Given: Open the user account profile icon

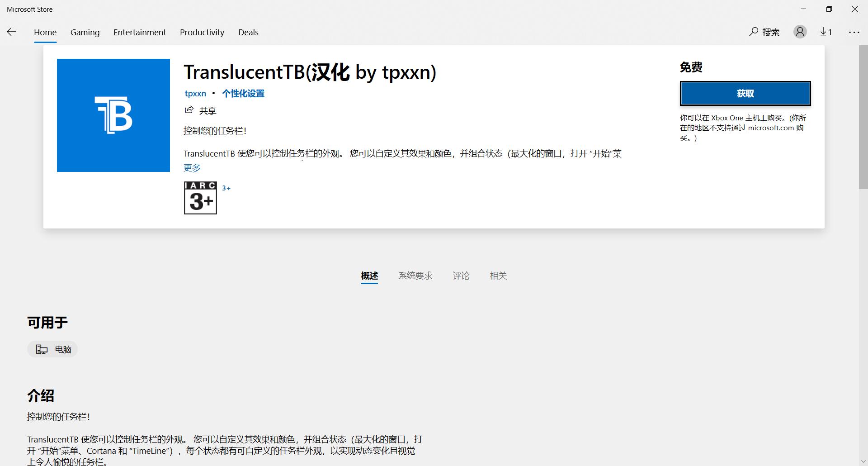Looking at the screenshot, I should pos(800,32).
